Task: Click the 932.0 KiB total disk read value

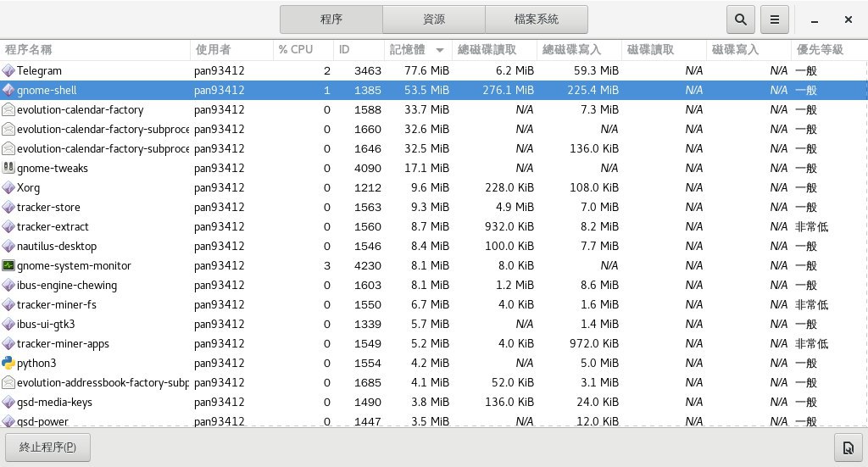Action: coord(509,226)
